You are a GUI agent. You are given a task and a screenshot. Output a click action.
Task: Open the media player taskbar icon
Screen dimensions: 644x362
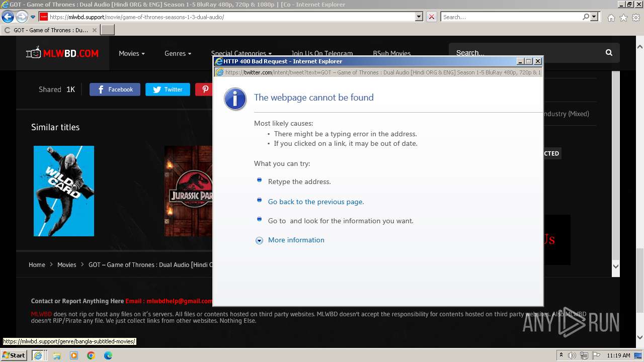pyautogui.click(x=74, y=355)
